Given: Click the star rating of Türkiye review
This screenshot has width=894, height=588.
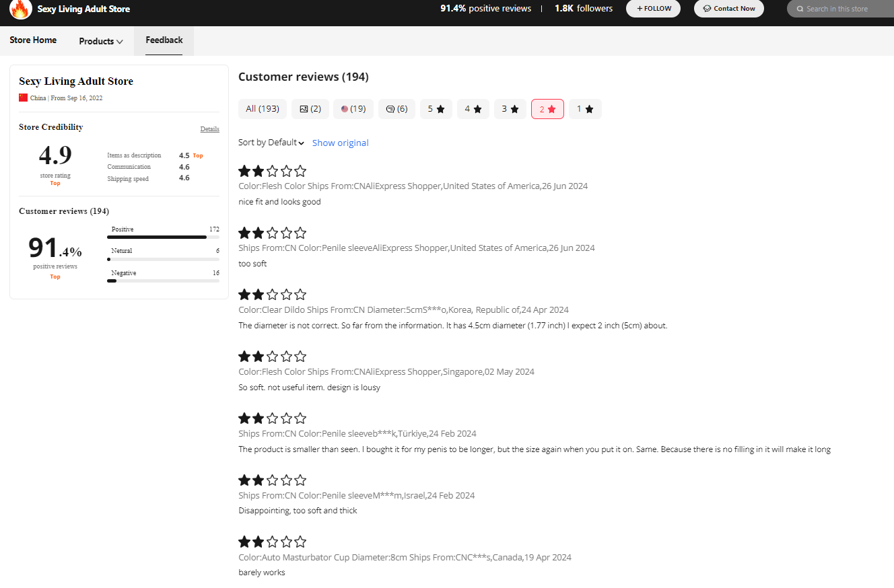Looking at the screenshot, I should (x=273, y=418).
